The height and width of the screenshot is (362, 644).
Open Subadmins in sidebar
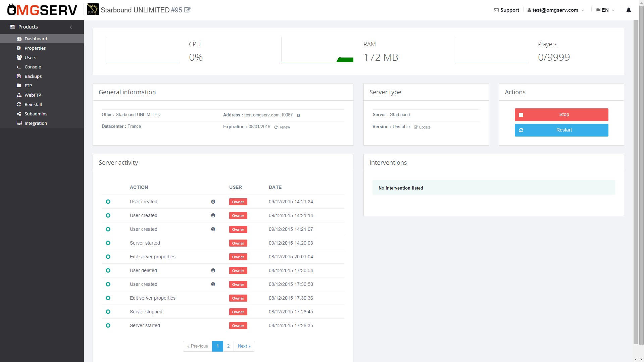pos(42,114)
